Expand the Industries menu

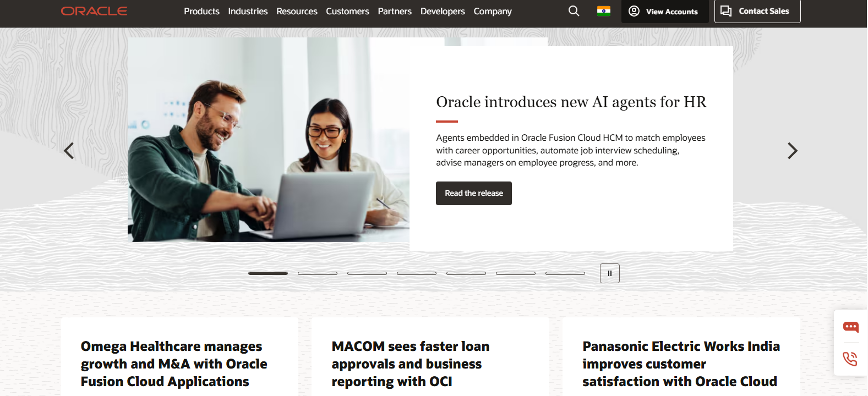click(248, 11)
